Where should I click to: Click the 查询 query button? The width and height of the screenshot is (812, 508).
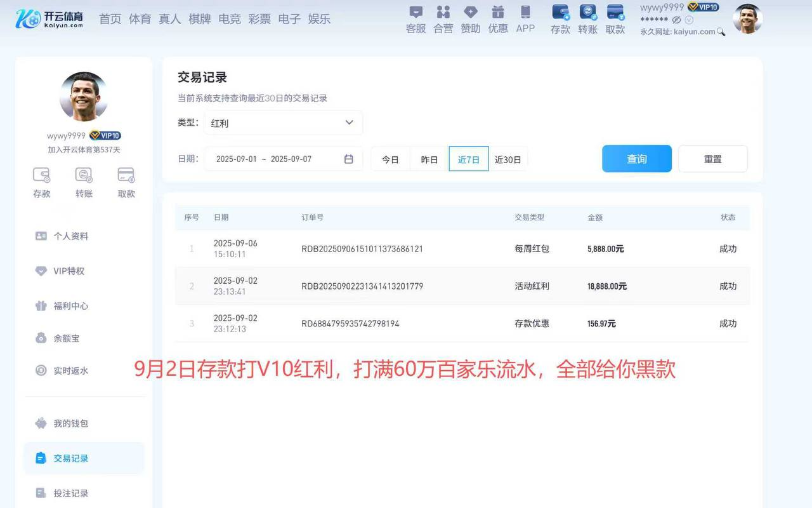tap(636, 158)
